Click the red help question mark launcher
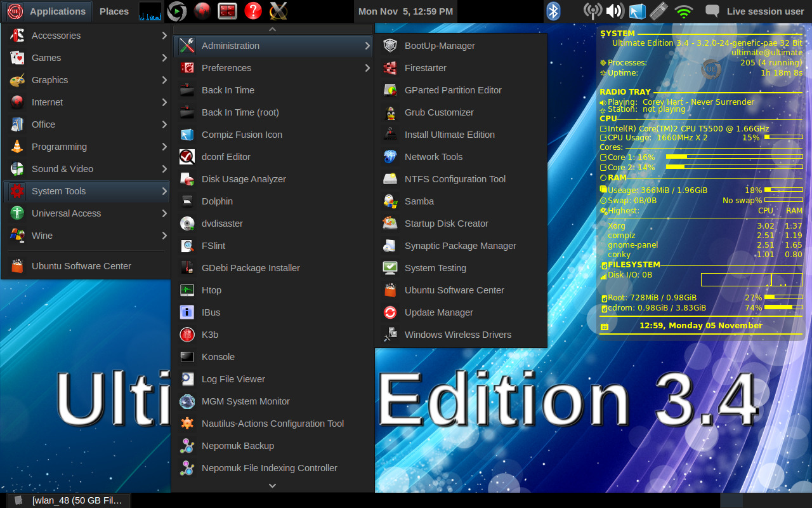This screenshot has height=508, width=812. 253,11
